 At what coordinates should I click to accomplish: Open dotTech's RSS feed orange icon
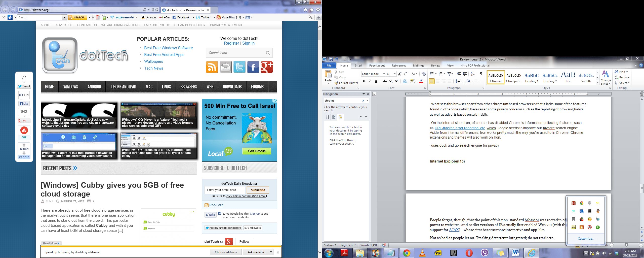tap(212, 67)
